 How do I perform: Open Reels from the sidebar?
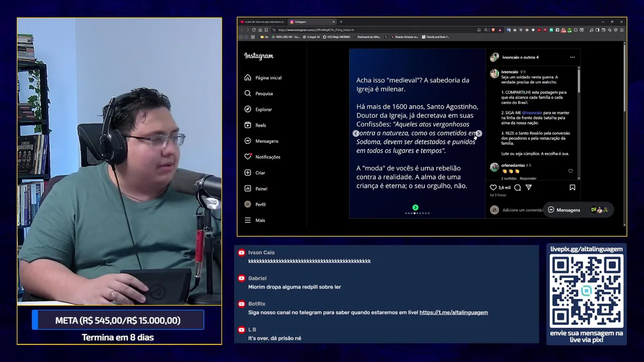pos(255,125)
